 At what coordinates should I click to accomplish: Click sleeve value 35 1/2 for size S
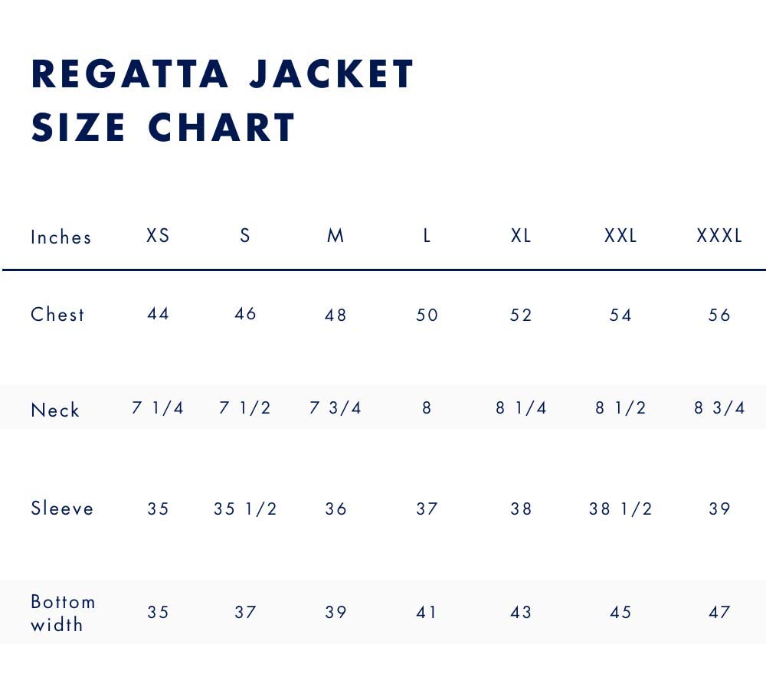pos(245,509)
